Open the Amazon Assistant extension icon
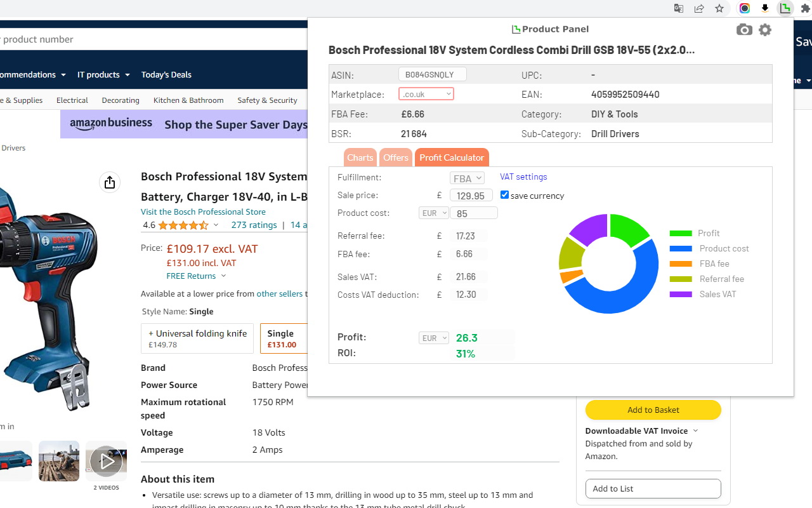 click(764, 8)
